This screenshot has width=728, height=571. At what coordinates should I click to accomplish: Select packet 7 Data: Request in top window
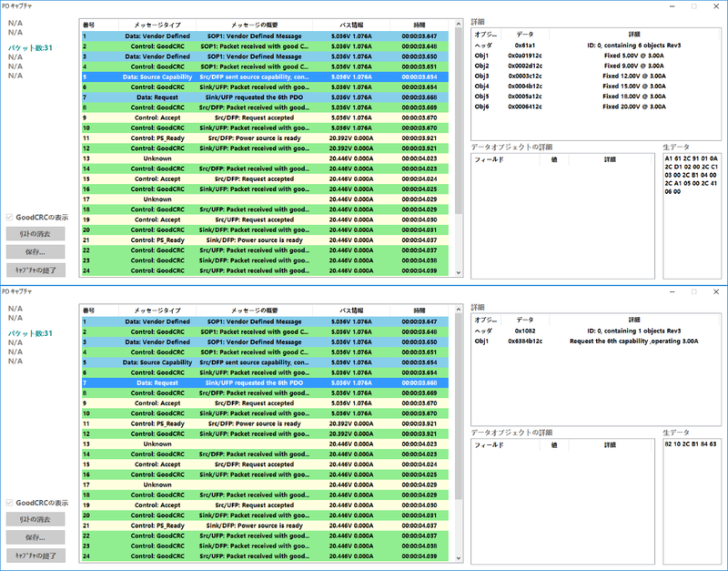(x=265, y=97)
